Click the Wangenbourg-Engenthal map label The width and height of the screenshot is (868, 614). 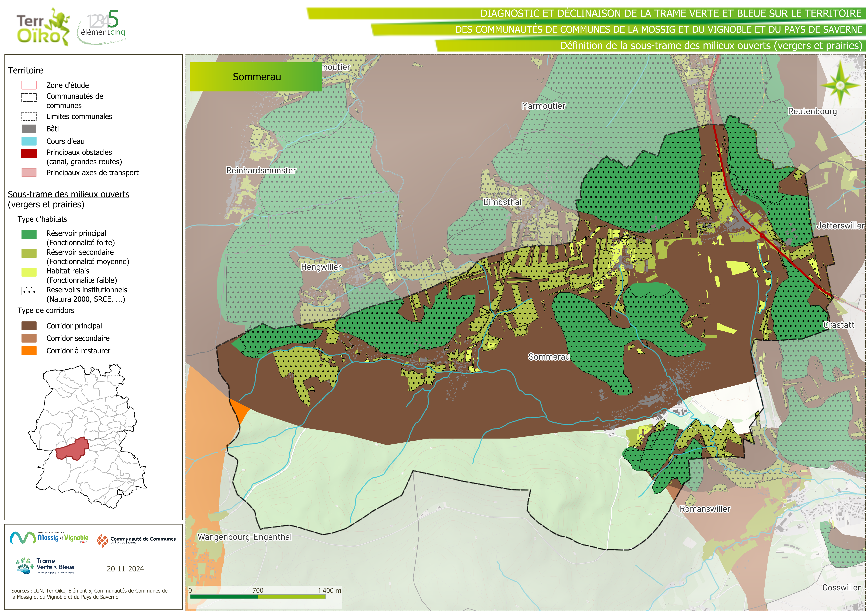245,537
